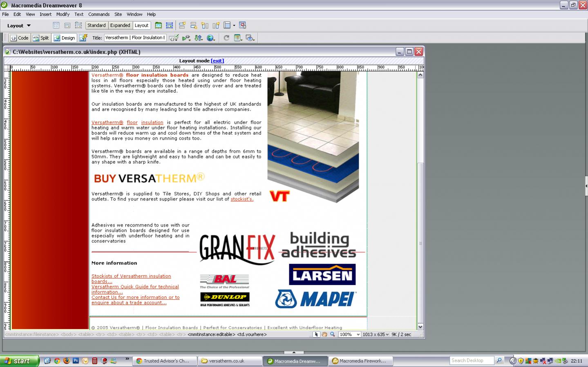Open the zoom level 100% dropdown
Image resolution: width=588 pixels, height=367 pixels.
coord(350,334)
